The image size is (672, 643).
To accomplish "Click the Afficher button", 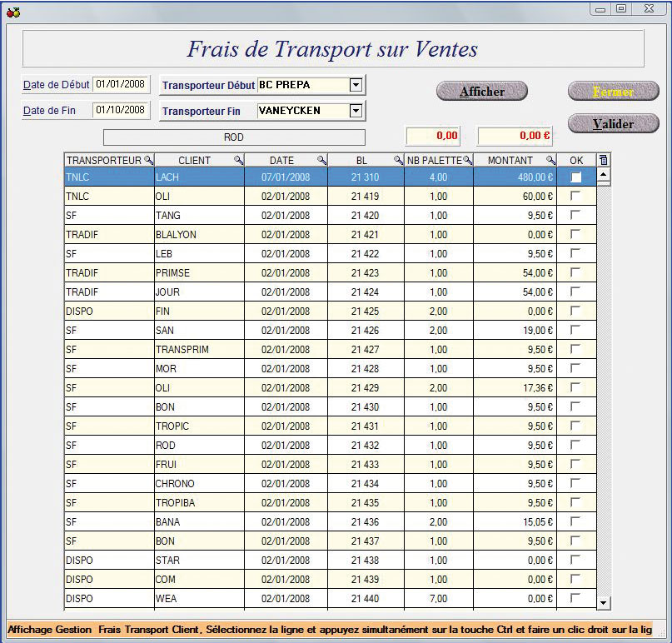I will point(482,92).
